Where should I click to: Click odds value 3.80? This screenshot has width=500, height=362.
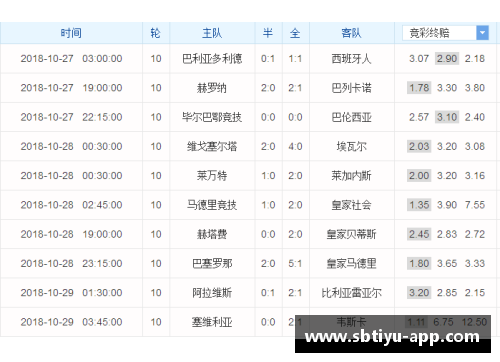click(x=475, y=88)
